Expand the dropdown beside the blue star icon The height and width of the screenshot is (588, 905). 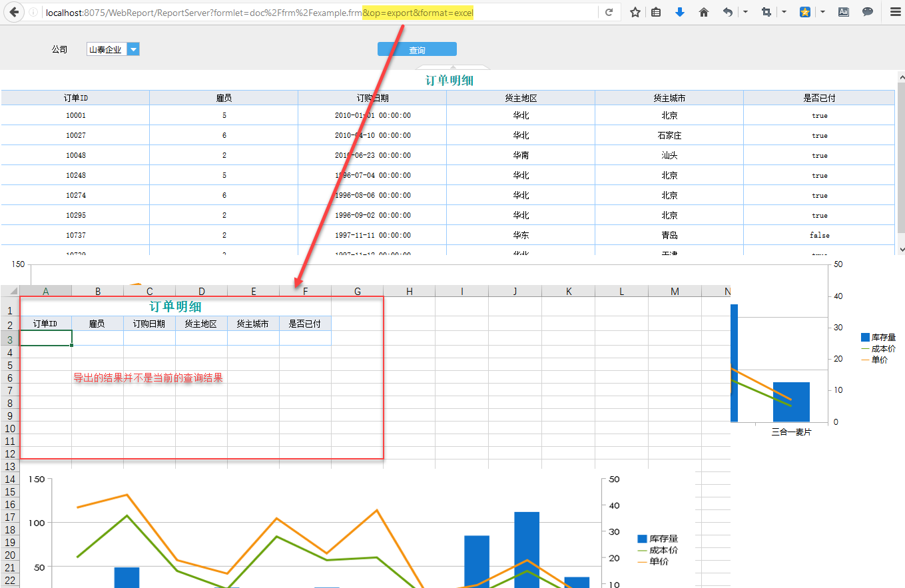click(x=823, y=12)
